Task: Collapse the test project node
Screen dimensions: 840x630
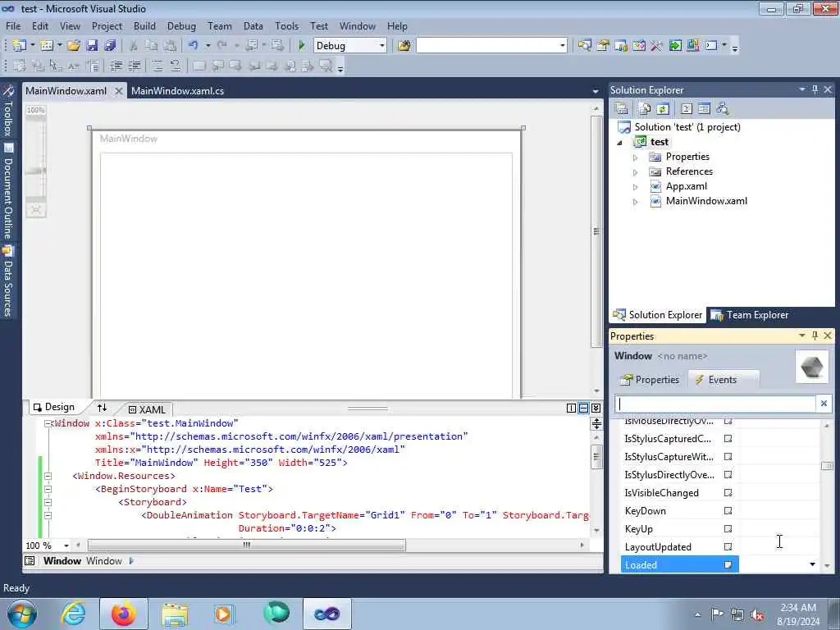Action: (x=620, y=143)
